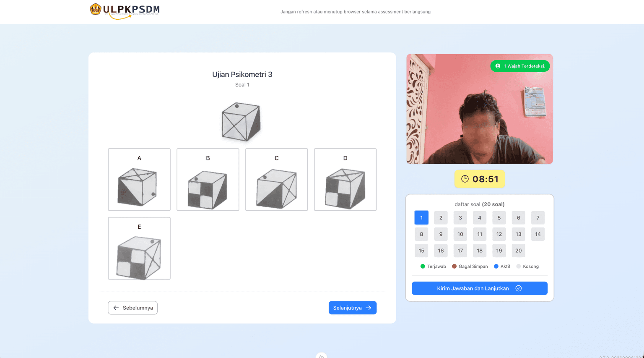
Task: Click the 'Terjawab' legend label
Action: [436, 267]
